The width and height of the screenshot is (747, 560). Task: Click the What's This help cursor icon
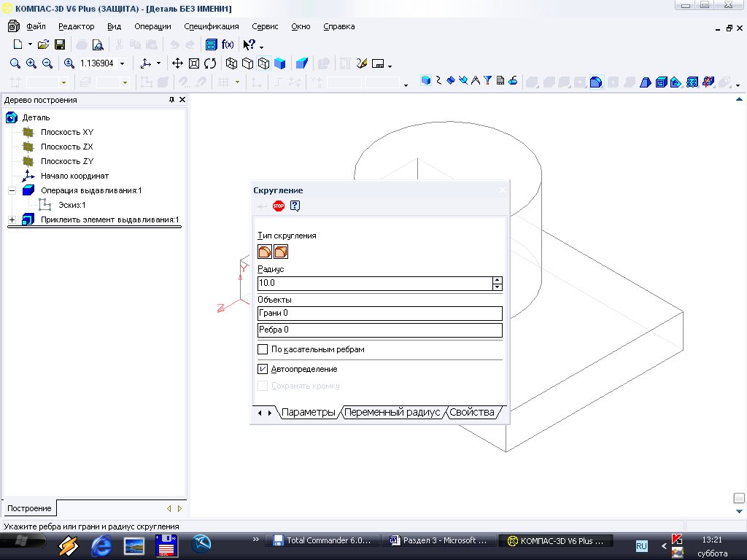pos(249,44)
